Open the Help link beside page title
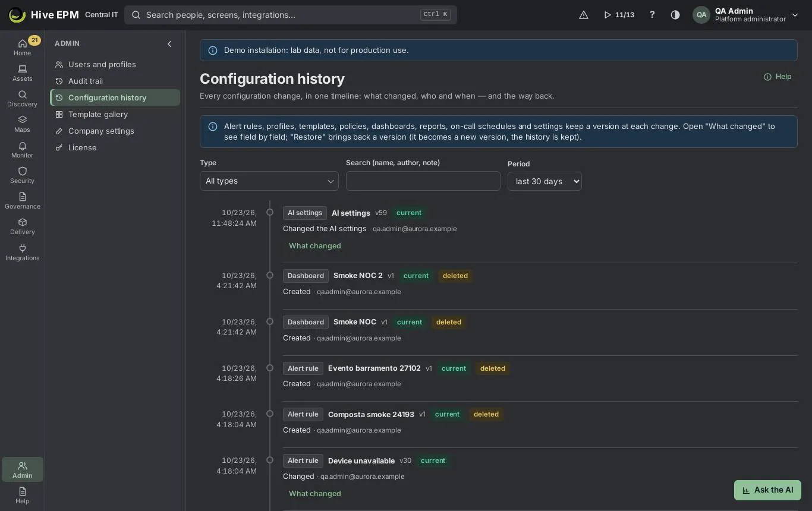This screenshot has width=812, height=511. click(x=778, y=77)
